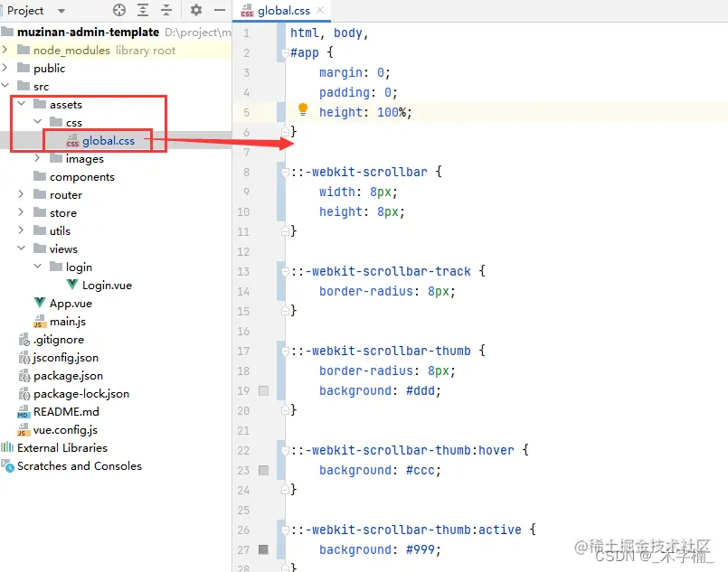Expand the router folder
This screenshot has width=728, height=572.
22,194
